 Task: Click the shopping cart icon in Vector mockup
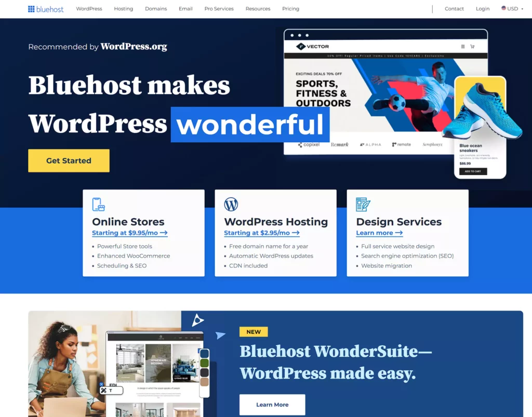point(472,46)
